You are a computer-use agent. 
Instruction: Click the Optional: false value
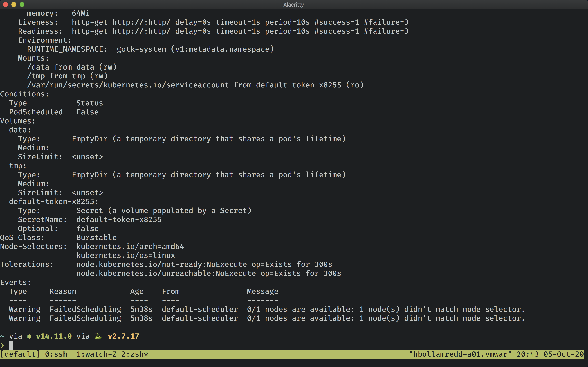tap(88, 228)
